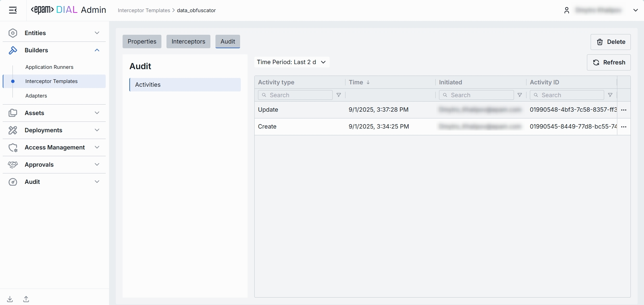Click the 9/1/2025, 3:34:25 PM time cell
This screenshot has width=644, height=305.
coord(379,127)
